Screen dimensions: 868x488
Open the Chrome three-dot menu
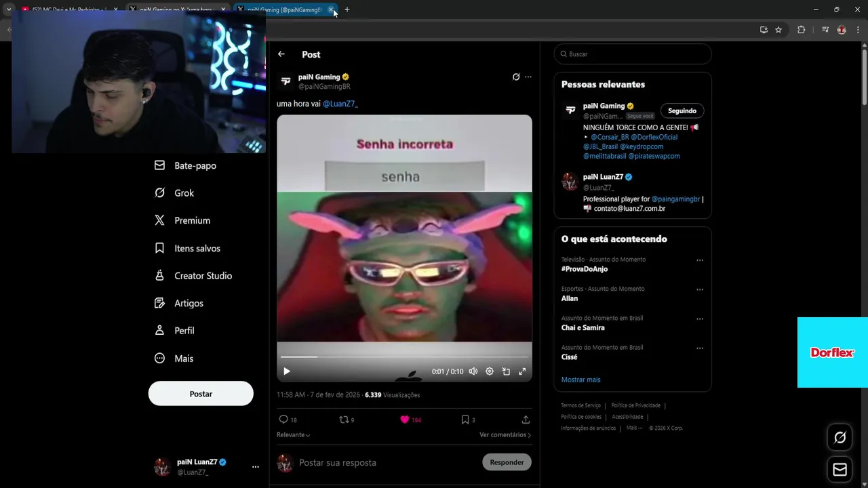[x=858, y=30]
